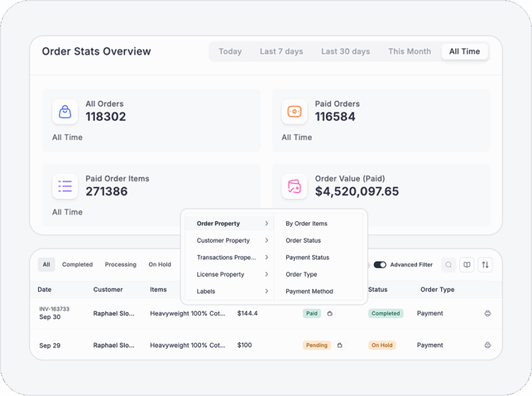
Task: Click icon beside the Pending payment badge
Action: pyautogui.click(x=339, y=345)
